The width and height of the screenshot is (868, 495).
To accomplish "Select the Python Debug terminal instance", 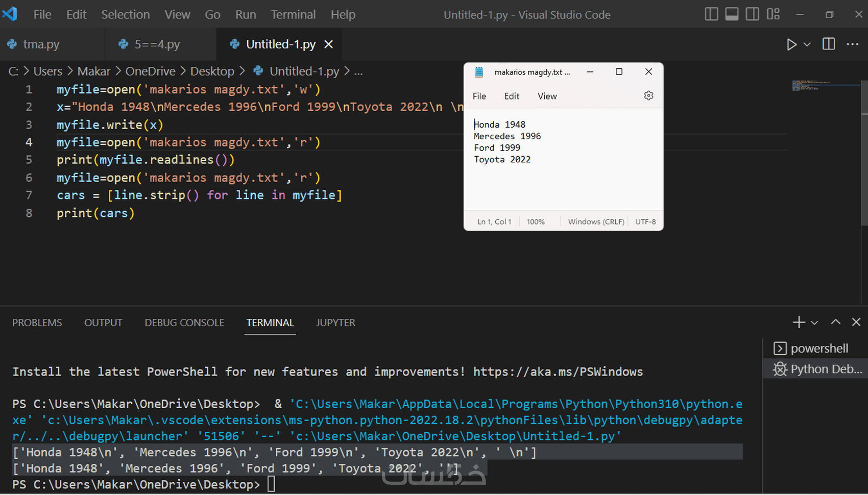I will 816,369.
